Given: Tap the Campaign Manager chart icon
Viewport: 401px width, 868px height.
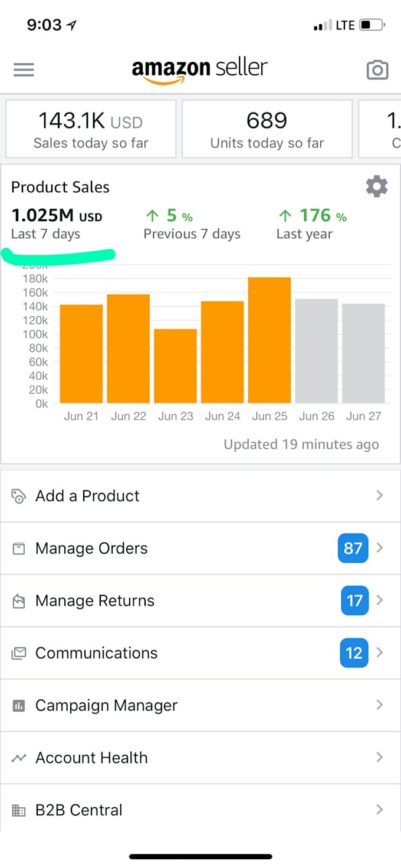Looking at the screenshot, I should point(19,706).
